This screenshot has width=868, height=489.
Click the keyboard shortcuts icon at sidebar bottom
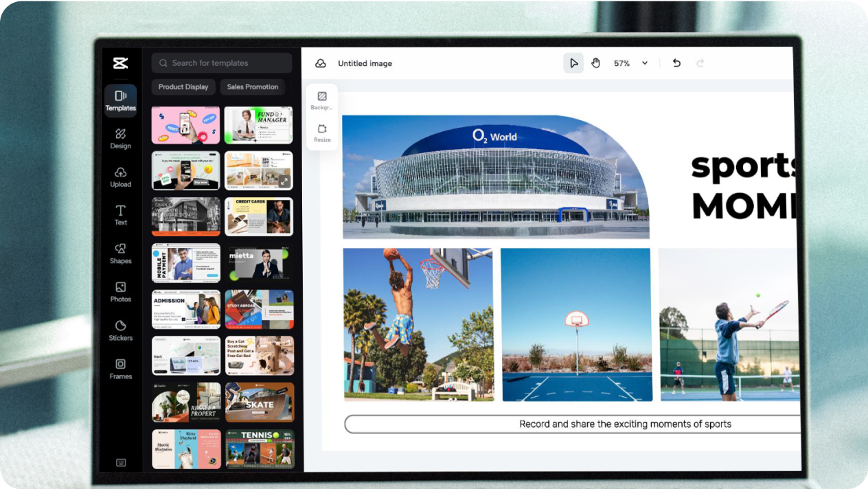coord(121,462)
